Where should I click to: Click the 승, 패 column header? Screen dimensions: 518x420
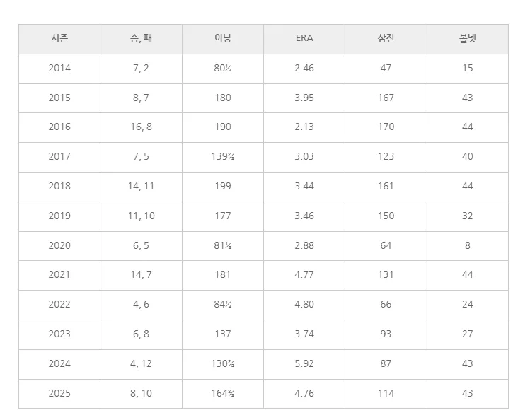click(141, 39)
